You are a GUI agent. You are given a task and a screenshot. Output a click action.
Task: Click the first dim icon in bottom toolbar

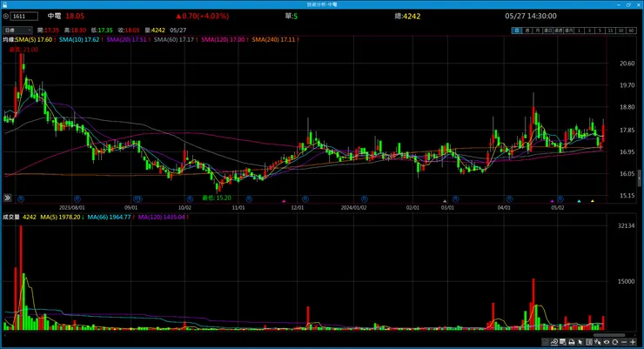[x=545, y=342]
